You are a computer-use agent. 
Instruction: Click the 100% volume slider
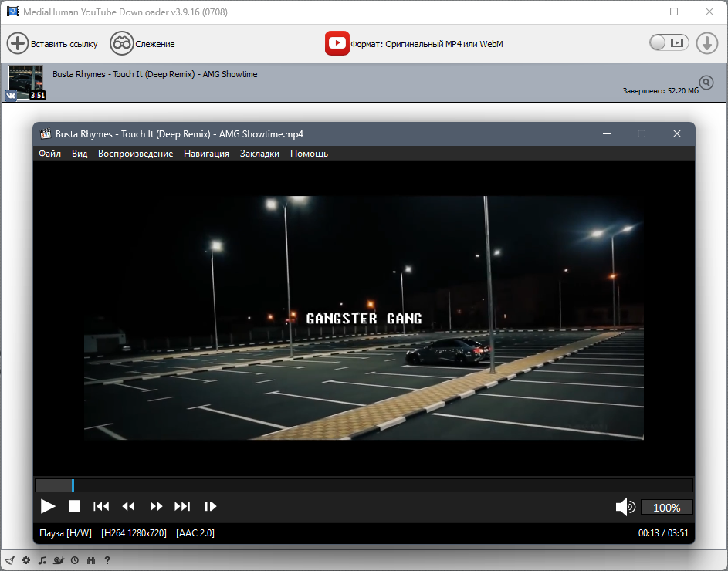pos(667,508)
